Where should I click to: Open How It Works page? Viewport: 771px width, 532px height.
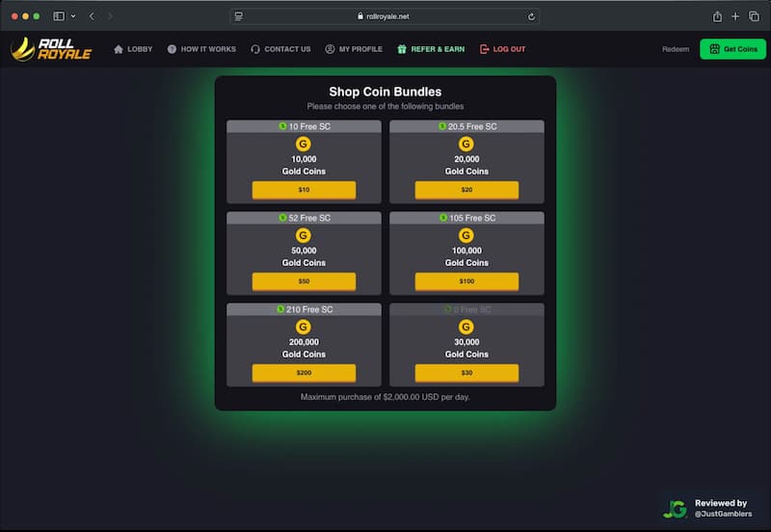(201, 49)
